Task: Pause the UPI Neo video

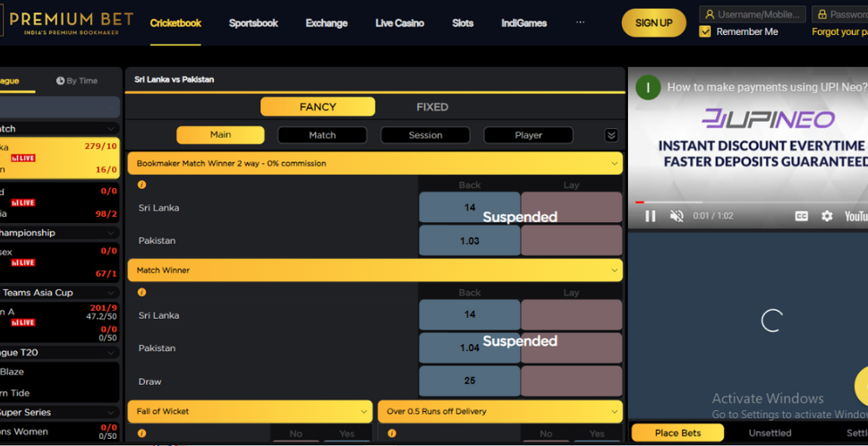Action: tap(651, 216)
